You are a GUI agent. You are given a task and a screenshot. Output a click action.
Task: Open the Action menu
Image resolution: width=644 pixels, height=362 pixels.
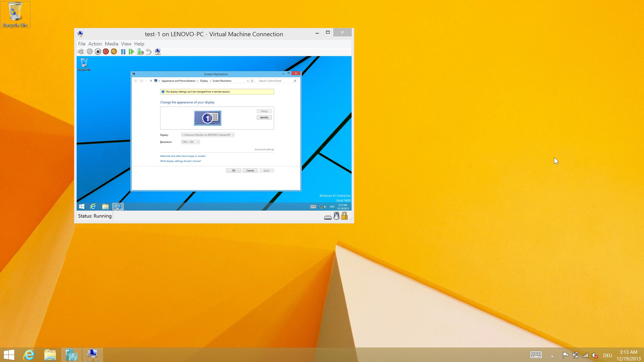95,44
